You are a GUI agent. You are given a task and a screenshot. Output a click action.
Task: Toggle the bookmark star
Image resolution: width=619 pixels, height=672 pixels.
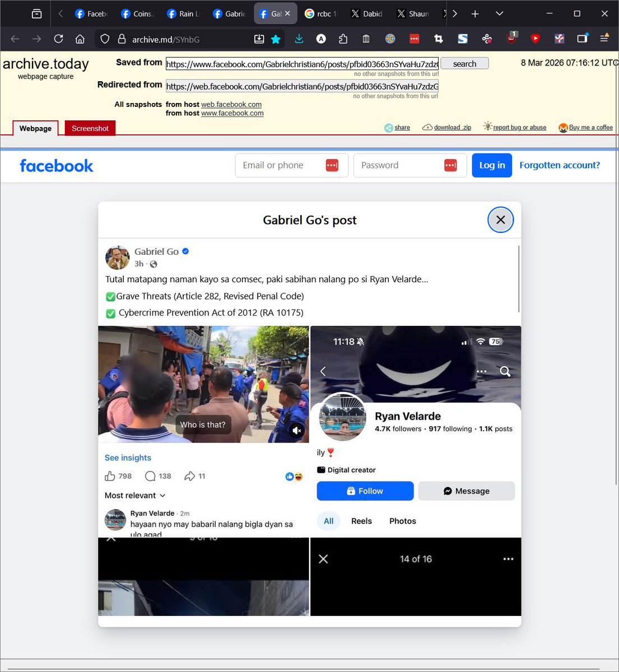tap(276, 39)
